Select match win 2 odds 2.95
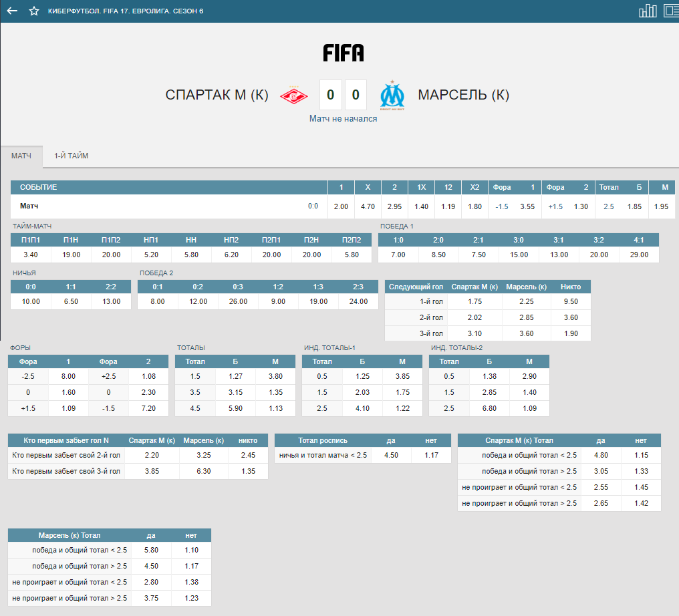 tap(394, 206)
